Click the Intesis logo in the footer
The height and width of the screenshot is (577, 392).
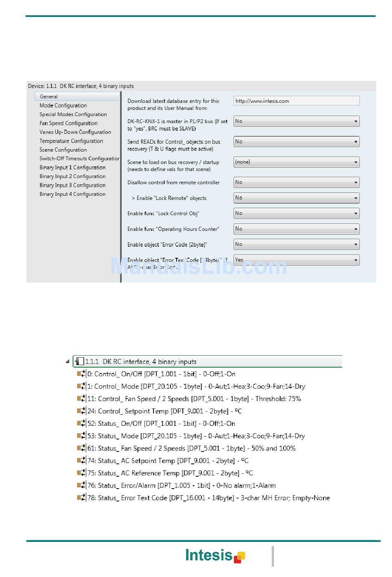215,556
